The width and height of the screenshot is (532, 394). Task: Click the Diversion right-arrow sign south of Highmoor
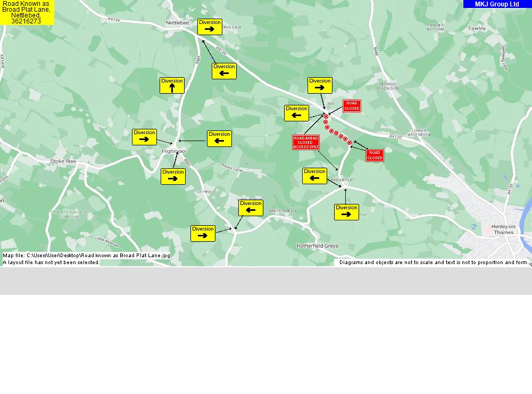click(x=173, y=176)
